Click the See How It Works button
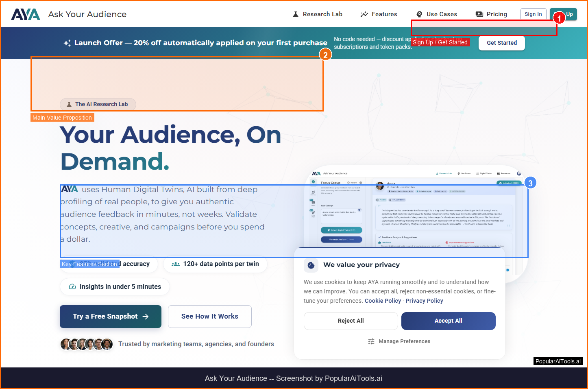 (x=210, y=317)
